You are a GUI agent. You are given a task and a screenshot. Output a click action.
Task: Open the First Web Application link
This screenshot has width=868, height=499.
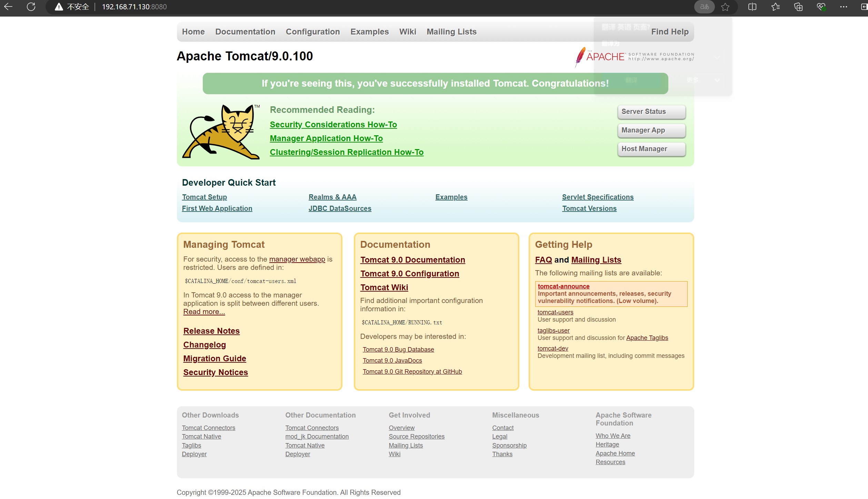tap(217, 208)
